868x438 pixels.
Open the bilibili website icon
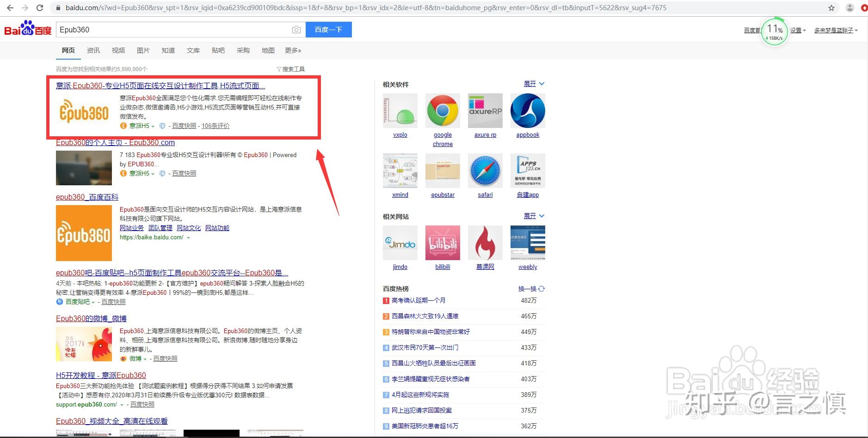point(443,243)
